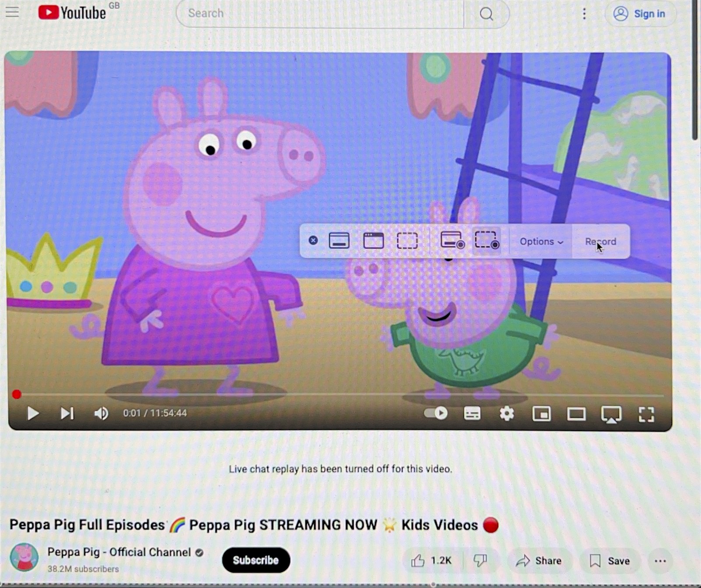Viewport: 701px width, 588px height.
Task: Switch to theater mode
Action: pos(576,414)
